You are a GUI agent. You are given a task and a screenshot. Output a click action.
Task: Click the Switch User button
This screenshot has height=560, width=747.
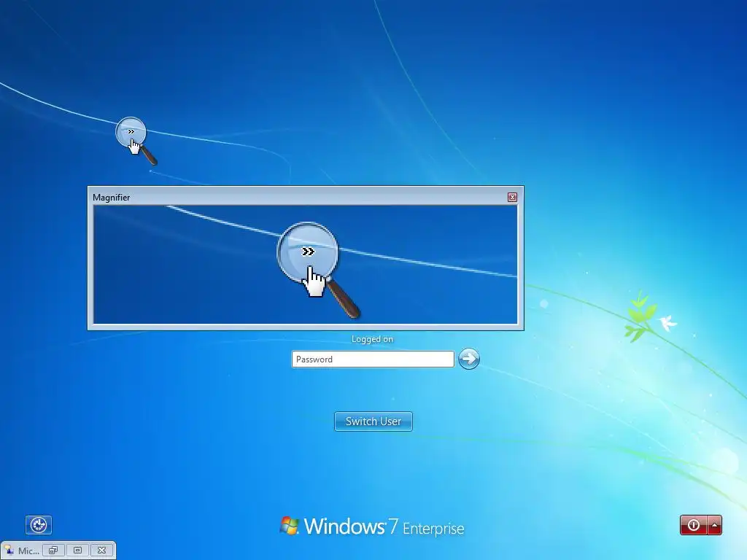pyautogui.click(x=373, y=421)
